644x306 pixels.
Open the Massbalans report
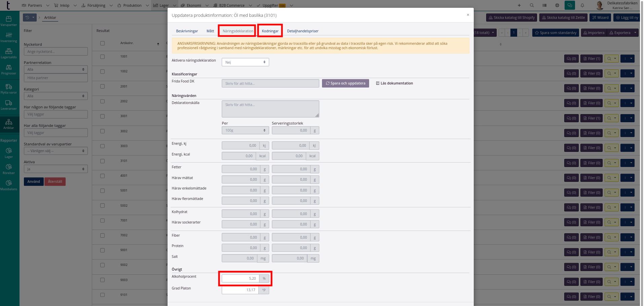click(9, 185)
